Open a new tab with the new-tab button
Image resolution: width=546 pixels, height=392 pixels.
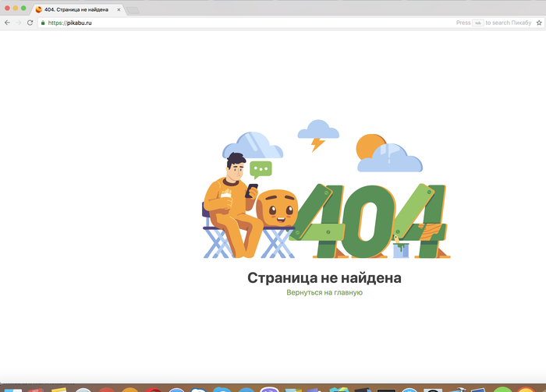click(x=133, y=10)
